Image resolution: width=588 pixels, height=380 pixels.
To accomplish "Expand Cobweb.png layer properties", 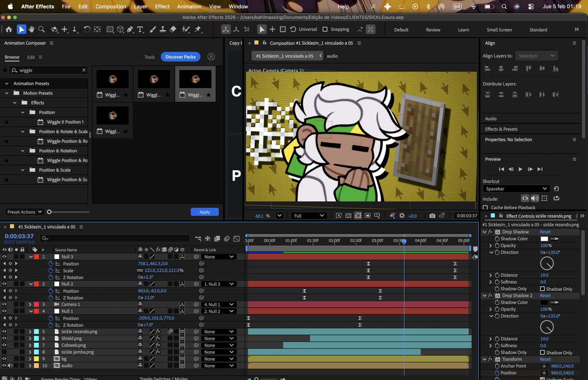I will click(x=31, y=345).
